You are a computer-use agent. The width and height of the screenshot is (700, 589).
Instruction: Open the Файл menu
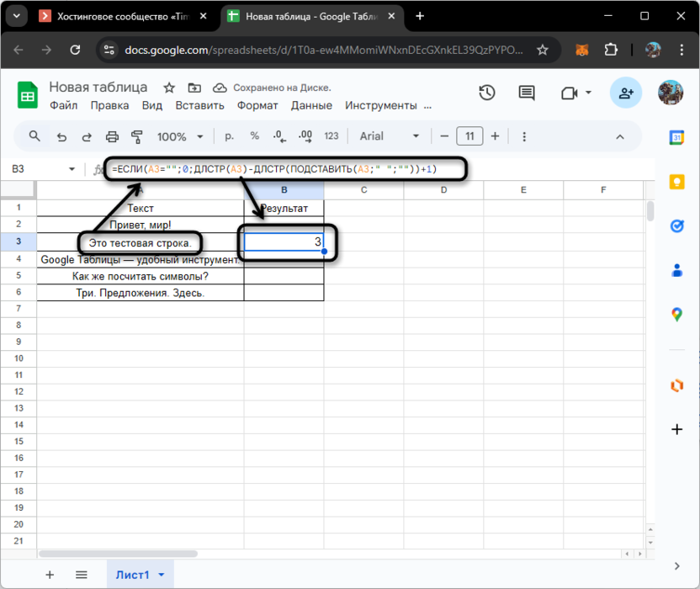(63, 105)
